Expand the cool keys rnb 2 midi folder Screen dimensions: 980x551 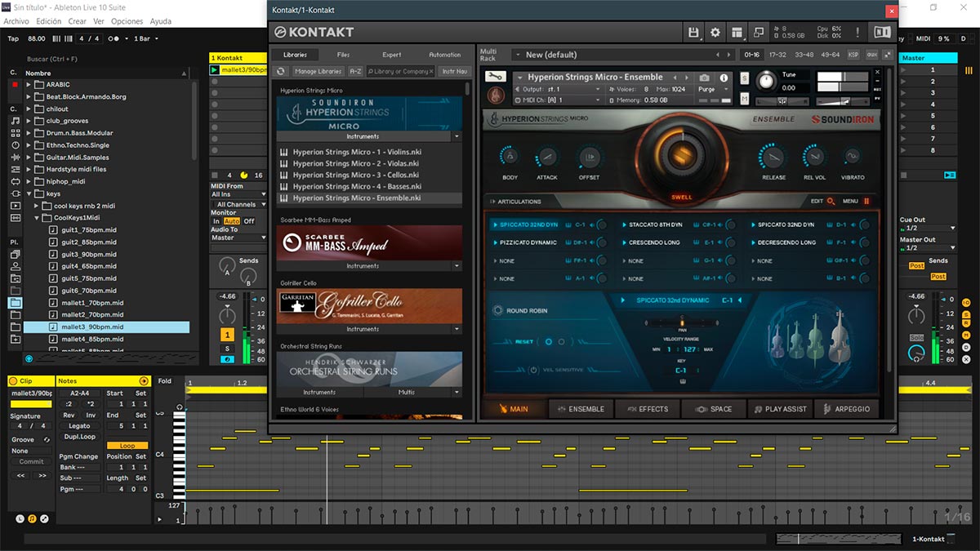pyautogui.click(x=37, y=207)
